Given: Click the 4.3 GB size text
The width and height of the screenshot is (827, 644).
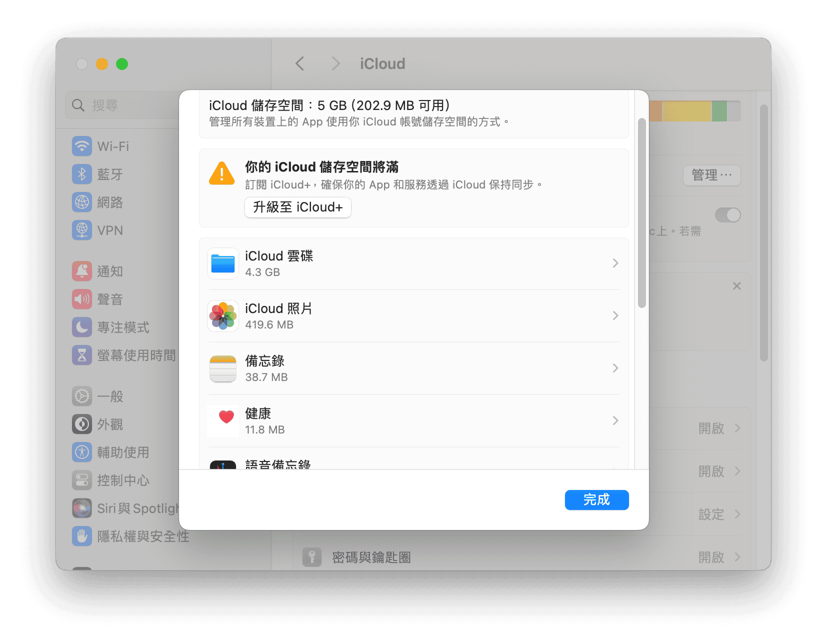Looking at the screenshot, I should coord(262,272).
